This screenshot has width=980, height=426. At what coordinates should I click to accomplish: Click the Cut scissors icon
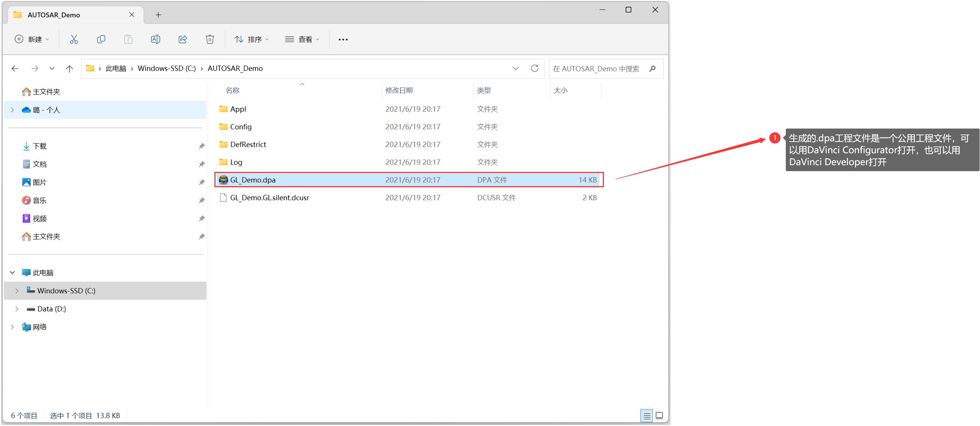click(x=74, y=39)
